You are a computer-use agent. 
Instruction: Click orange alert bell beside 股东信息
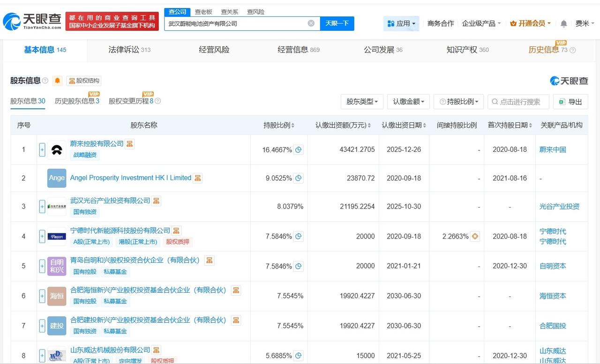pos(57,81)
